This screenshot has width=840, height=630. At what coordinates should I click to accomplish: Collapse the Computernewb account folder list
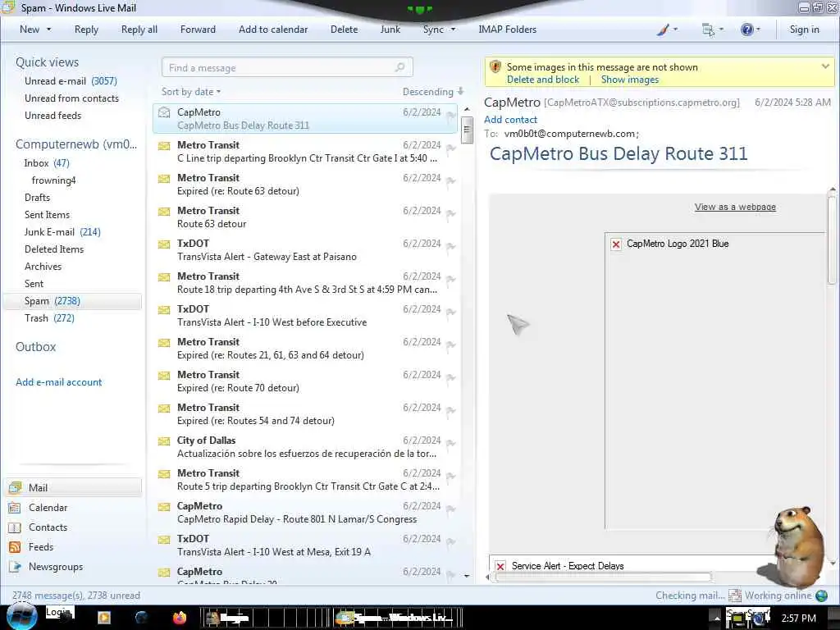(76, 144)
